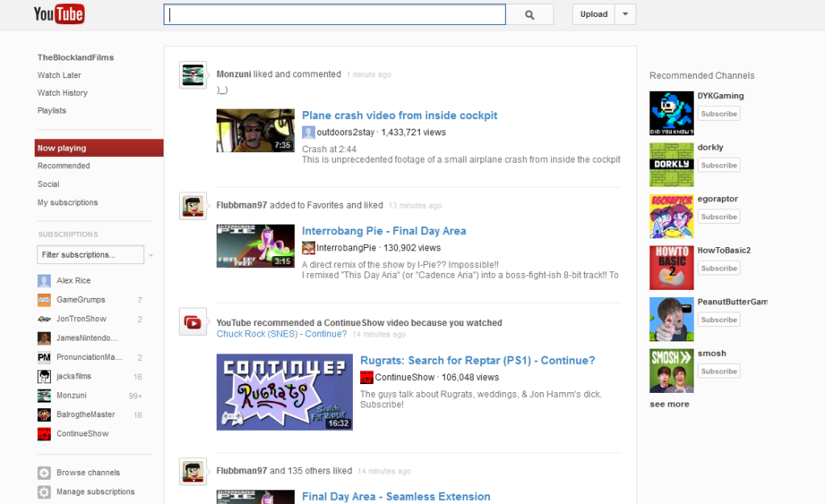The width and height of the screenshot is (825, 504).
Task: Click the BalrogtheMaster subscription icon
Action: (44, 415)
